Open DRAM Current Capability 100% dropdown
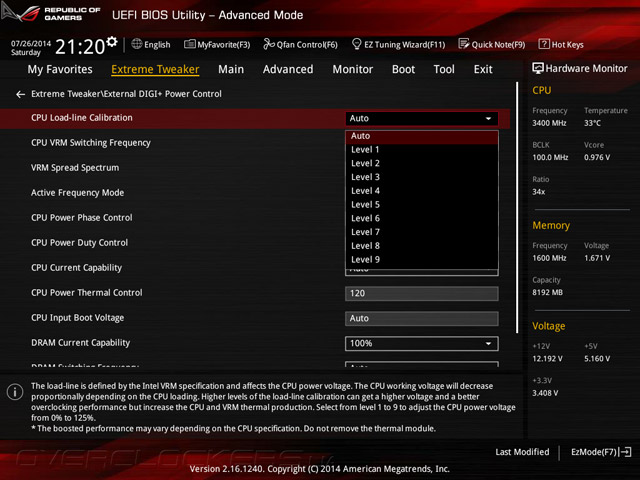This screenshot has height=480, width=640. [422, 344]
